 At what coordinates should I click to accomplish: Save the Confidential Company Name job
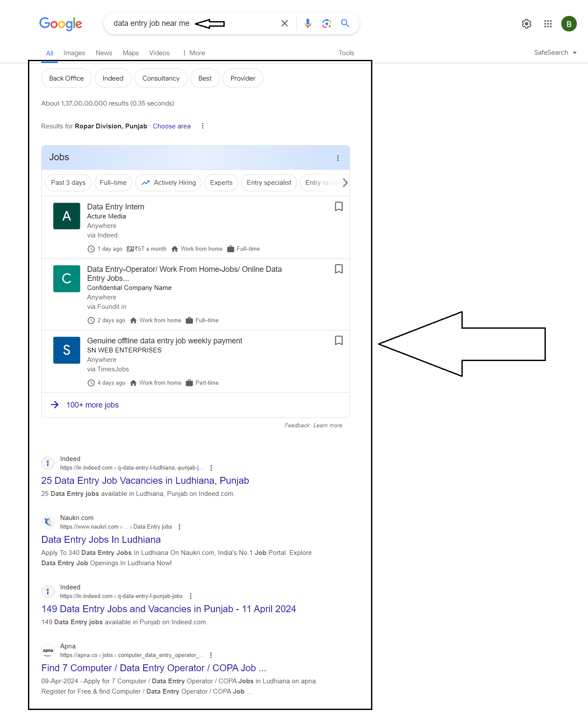click(339, 269)
